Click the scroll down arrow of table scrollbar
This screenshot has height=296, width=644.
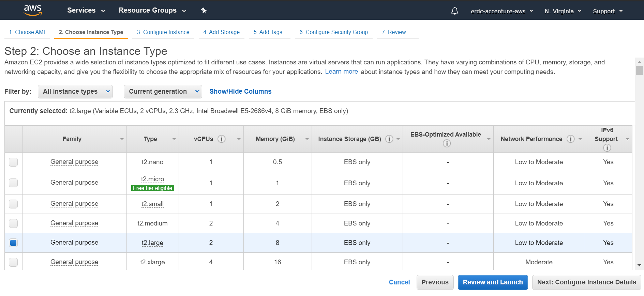coord(639,265)
